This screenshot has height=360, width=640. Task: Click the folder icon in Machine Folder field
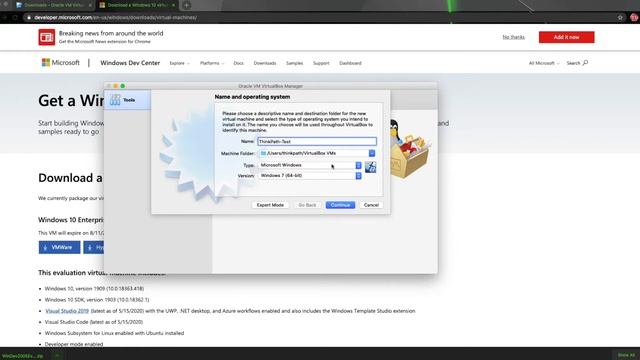263,153
